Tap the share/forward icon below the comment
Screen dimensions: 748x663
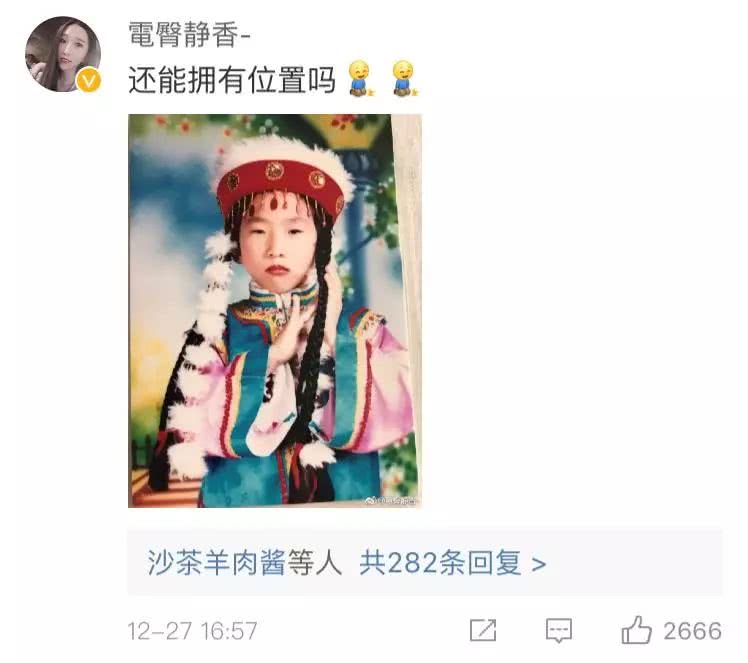(482, 631)
